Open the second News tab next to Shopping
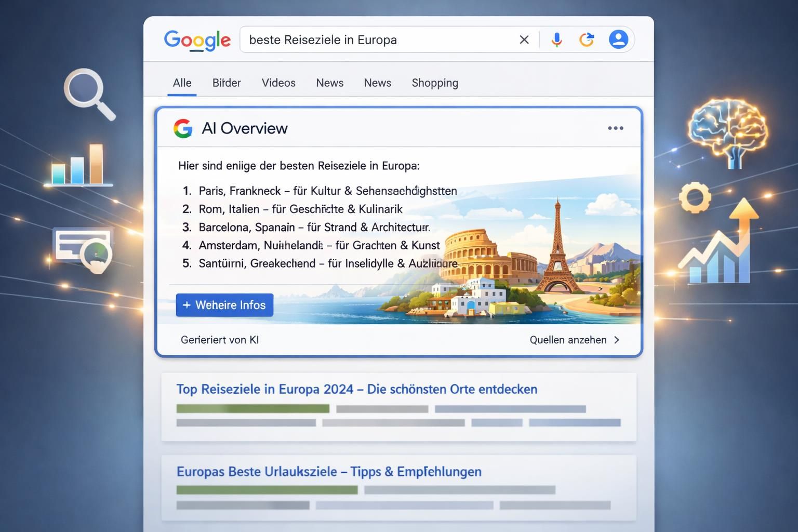Screen dimensions: 798x532 [x=378, y=83]
